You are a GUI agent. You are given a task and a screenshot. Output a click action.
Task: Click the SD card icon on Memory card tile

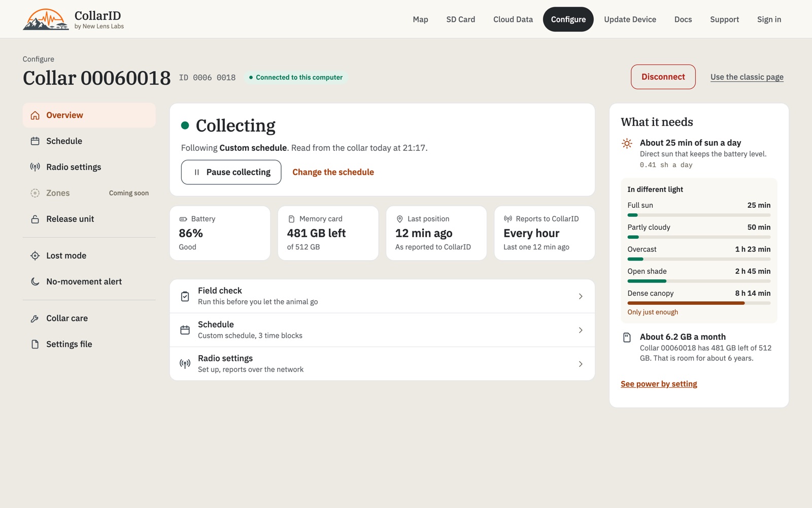(x=291, y=219)
